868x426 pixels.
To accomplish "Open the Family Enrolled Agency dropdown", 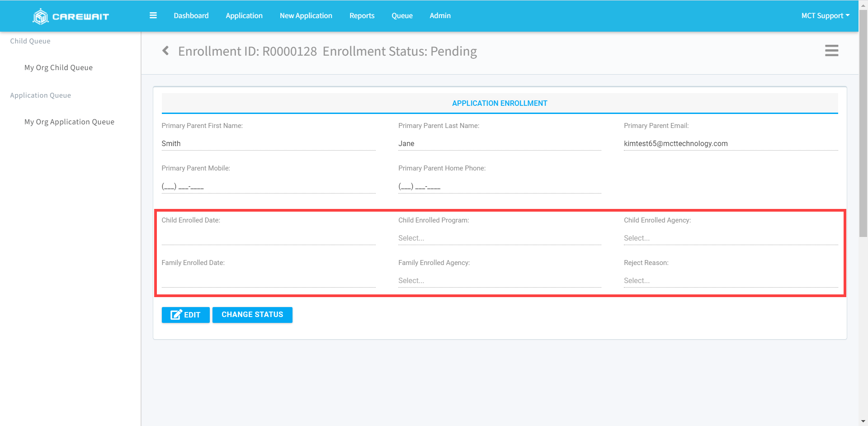I will tap(499, 280).
